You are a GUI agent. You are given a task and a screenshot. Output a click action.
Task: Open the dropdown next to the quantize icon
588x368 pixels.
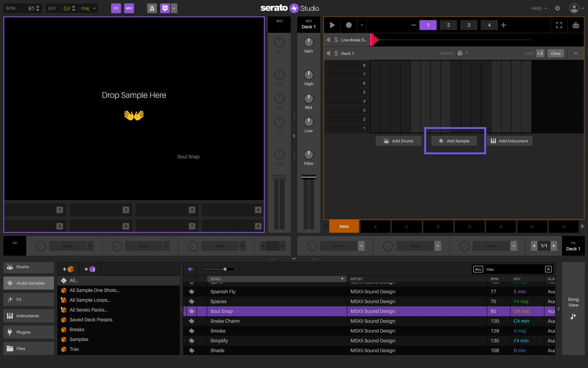(174, 8)
